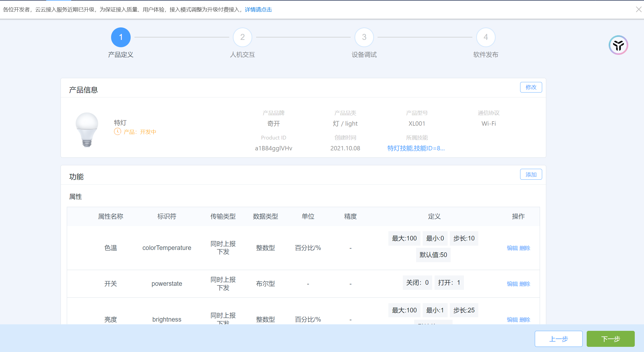This screenshot has width=644, height=352.
Task: Click the 默认值:50 tag
Action: [x=433, y=255]
